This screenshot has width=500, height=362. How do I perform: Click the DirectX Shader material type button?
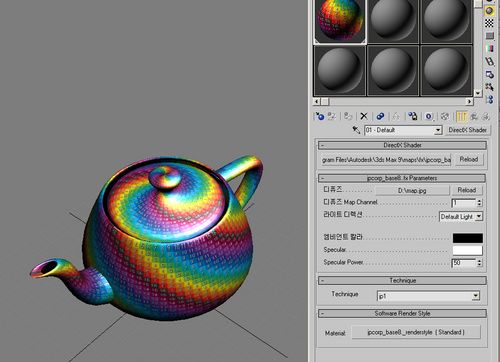[467, 130]
